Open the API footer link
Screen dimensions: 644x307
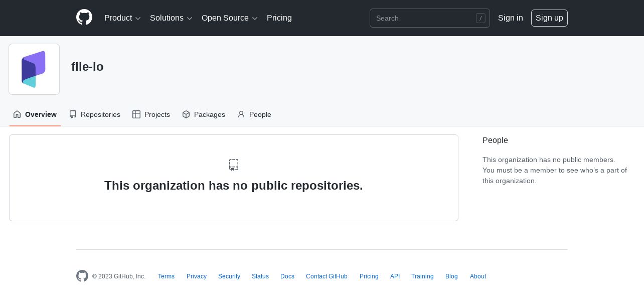click(x=395, y=276)
